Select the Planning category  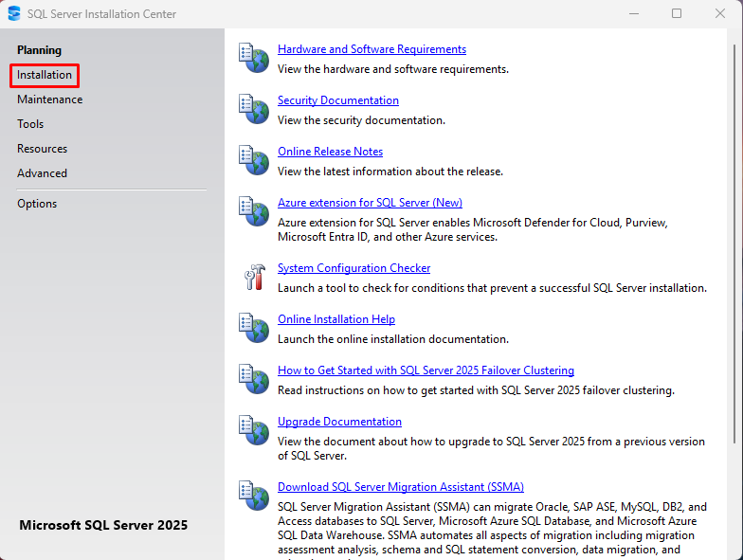40,50
